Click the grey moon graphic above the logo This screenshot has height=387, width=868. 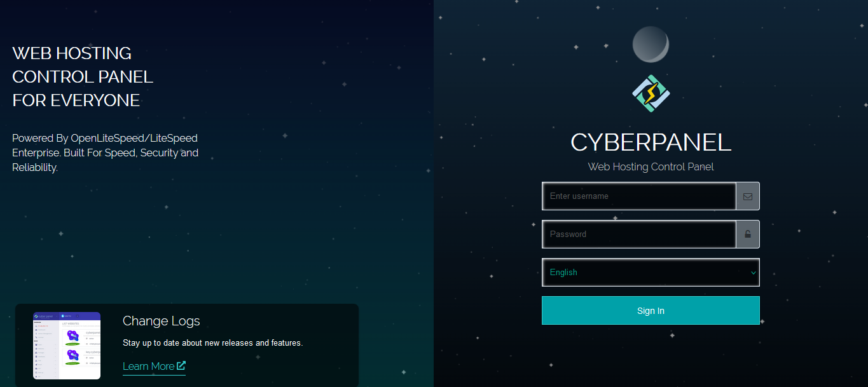point(651,44)
